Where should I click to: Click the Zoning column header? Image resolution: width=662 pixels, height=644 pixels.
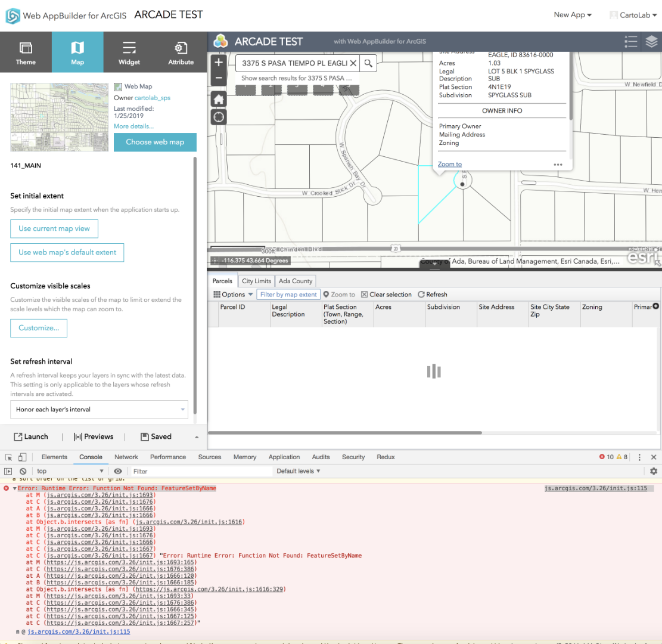pyautogui.click(x=606, y=314)
